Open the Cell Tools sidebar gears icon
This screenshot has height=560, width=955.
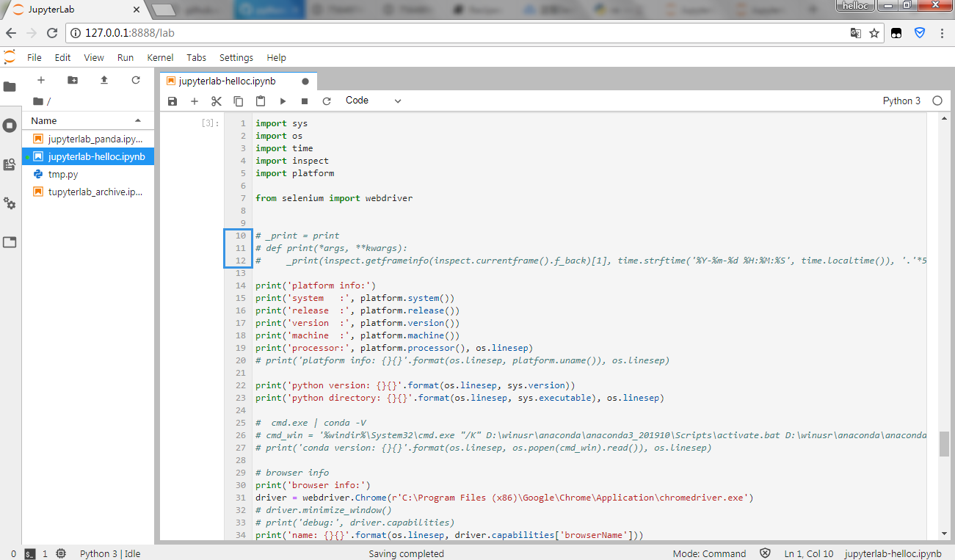[10, 203]
